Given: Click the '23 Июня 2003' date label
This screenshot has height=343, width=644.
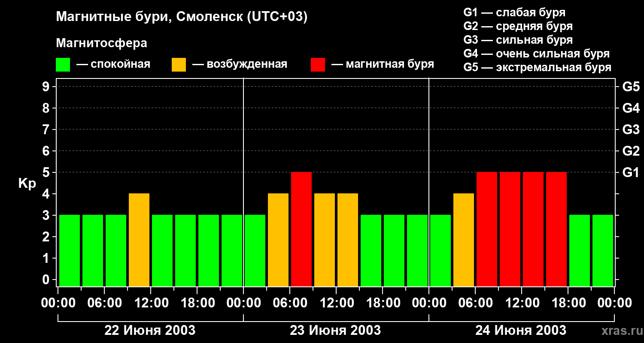Looking at the screenshot, I should coord(335,331).
